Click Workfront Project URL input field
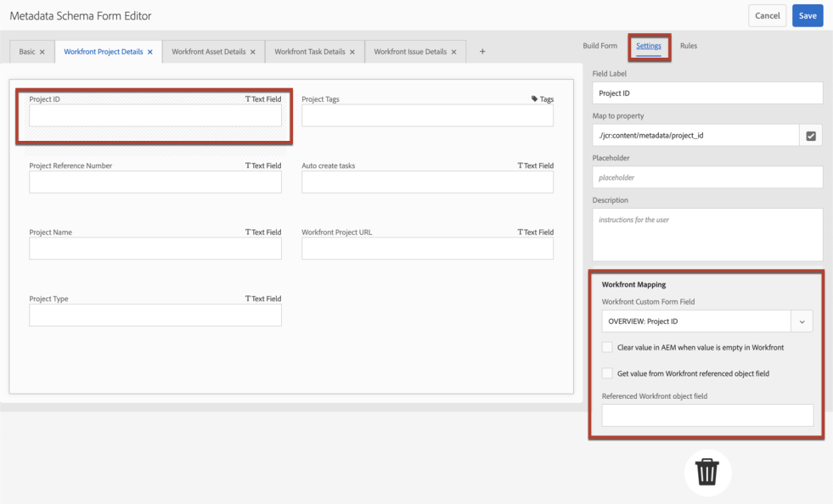This screenshot has height=504, width=833. [x=428, y=249]
